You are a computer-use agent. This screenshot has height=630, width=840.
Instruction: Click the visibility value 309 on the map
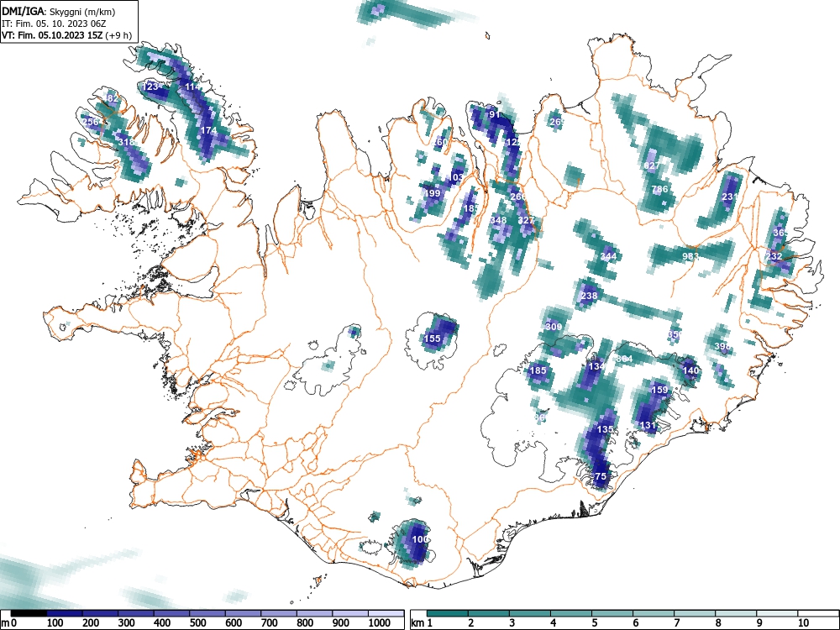click(x=554, y=327)
